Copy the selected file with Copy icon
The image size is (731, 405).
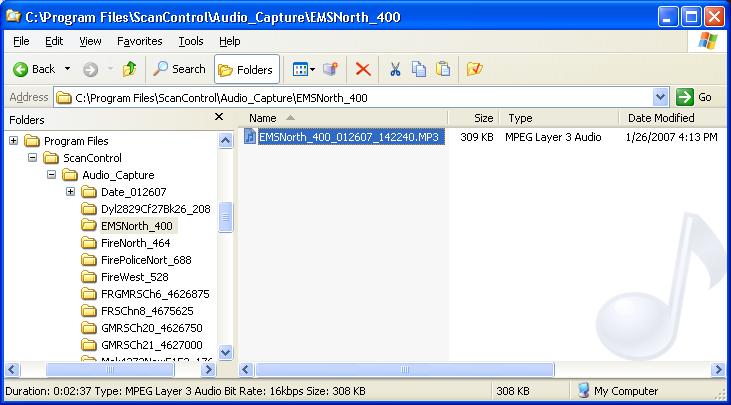point(419,69)
